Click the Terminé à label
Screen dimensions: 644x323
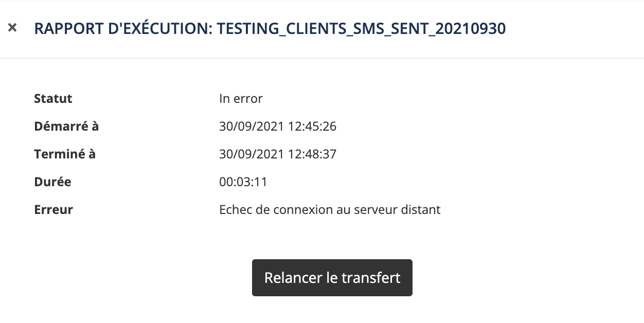[x=65, y=154]
